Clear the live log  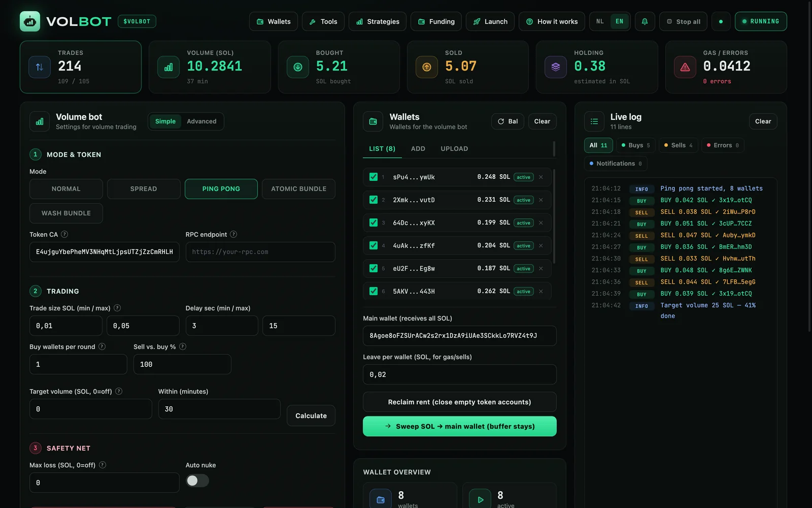[763, 121]
